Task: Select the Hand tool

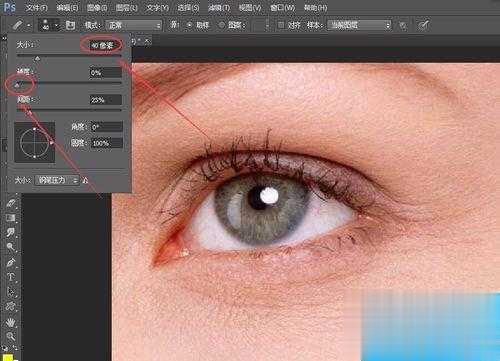Action: [x=10, y=322]
